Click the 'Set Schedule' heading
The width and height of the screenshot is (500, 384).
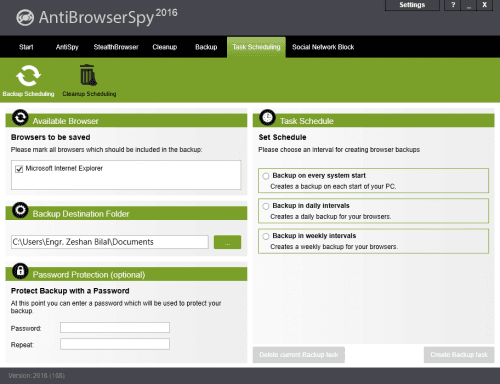click(x=282, y=137)
